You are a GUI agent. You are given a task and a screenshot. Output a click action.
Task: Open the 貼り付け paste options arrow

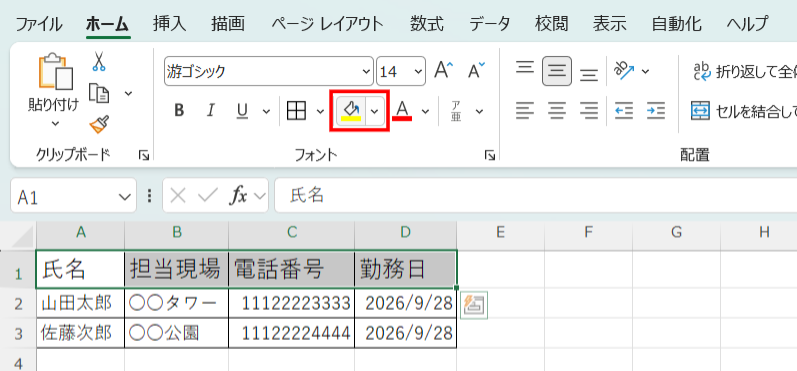pos(55,123)
